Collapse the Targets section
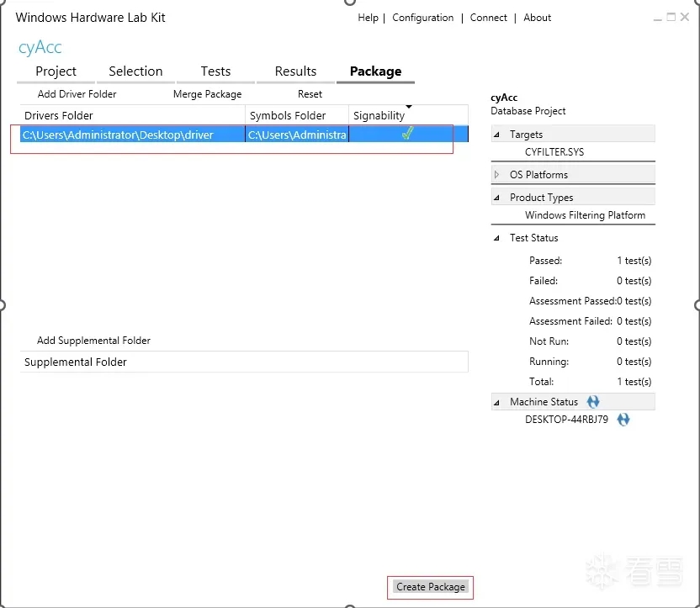Viewport: 700px width, 608px height. pos(496,135)
